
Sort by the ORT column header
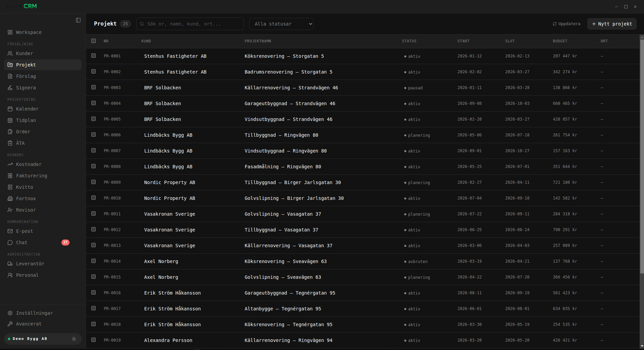click(x=604, y=41)
